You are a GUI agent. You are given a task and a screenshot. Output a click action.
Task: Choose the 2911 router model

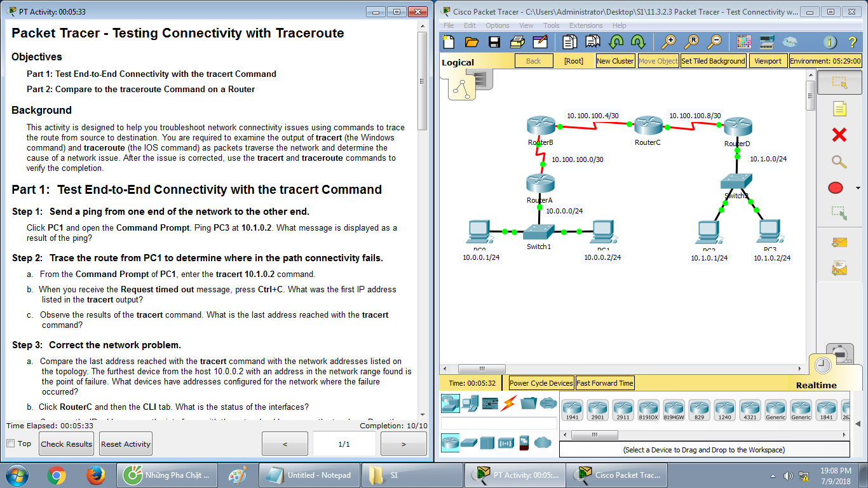click(x=623, y=410)
